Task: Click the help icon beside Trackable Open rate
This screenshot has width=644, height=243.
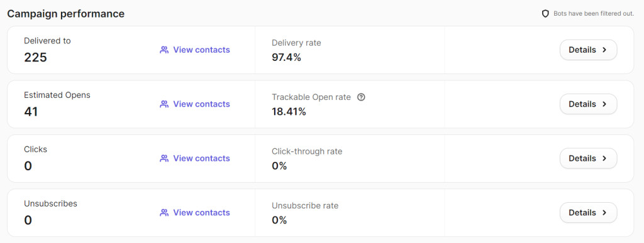Action: (361, 97)
